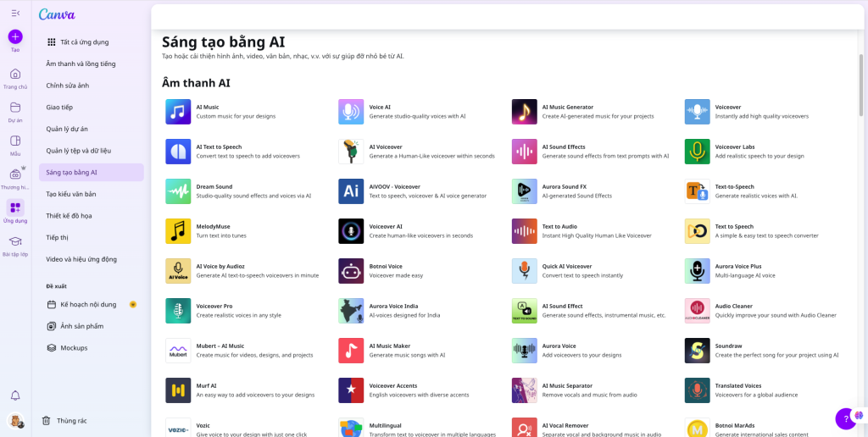Click the notifications bell icon
The image size is (868, 437).
point(15,396)
